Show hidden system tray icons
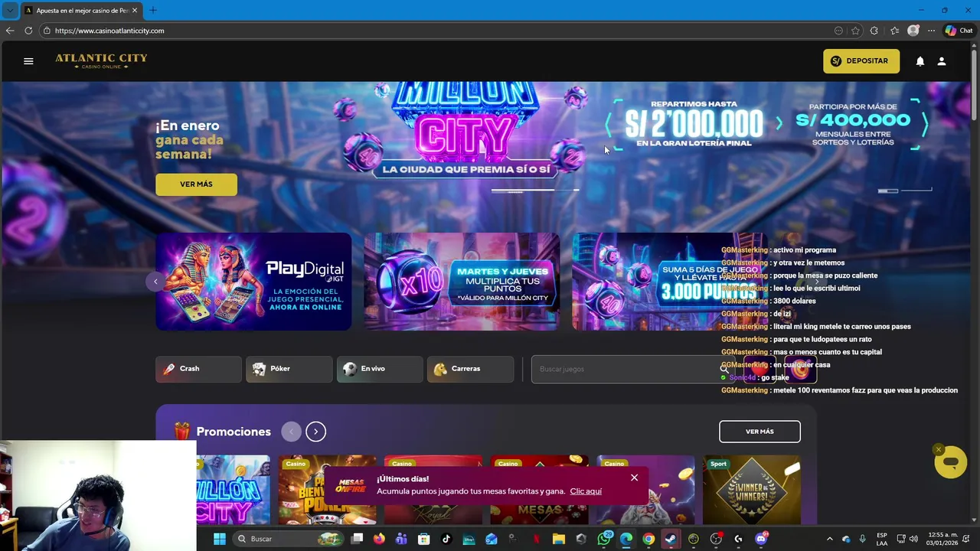 click(x=829, y=539)
